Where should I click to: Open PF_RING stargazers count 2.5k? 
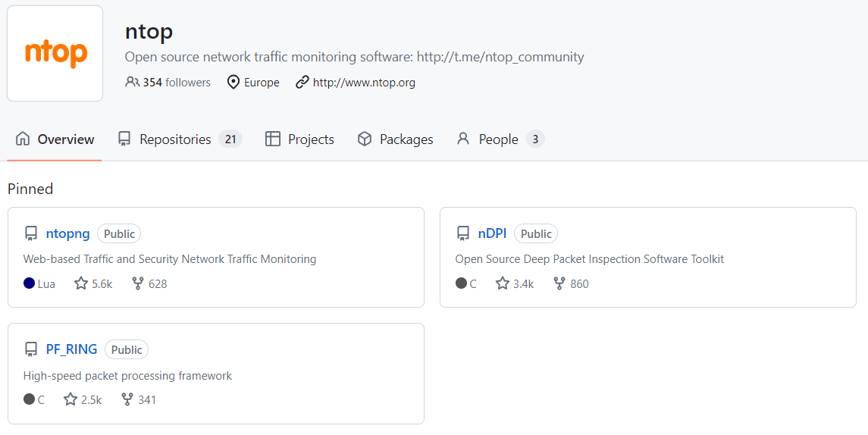pyautogui.click(x=91, y=399)
